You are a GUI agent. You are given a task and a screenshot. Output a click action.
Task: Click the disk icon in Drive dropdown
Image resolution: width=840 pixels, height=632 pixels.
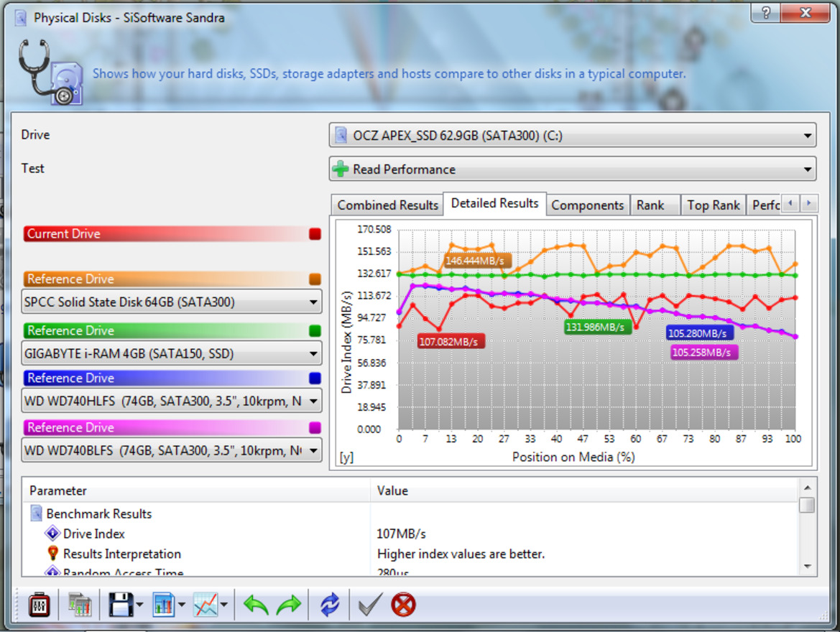(341, 135)
